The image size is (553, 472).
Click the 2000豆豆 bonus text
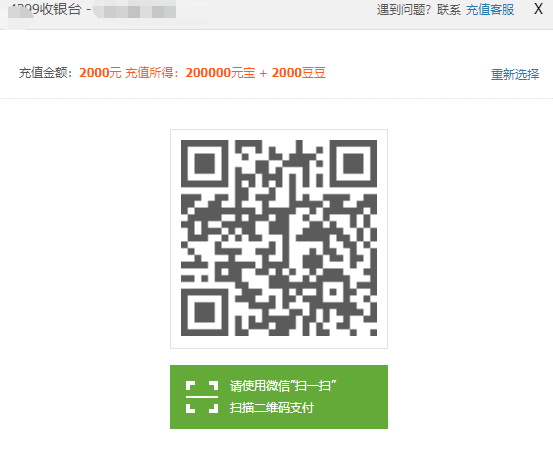(299, 73)
